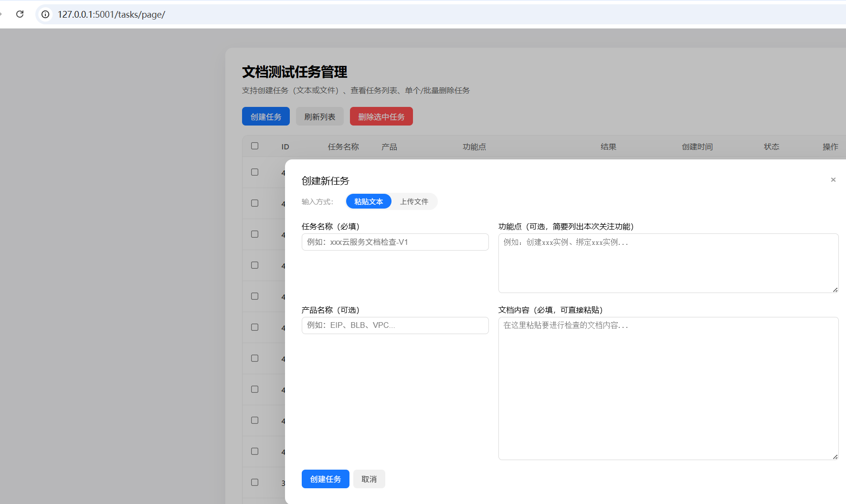Viewport: 846px width, 504px height.
Task: Click the 产品名称（可选） label
Action: tap(330, 310)
